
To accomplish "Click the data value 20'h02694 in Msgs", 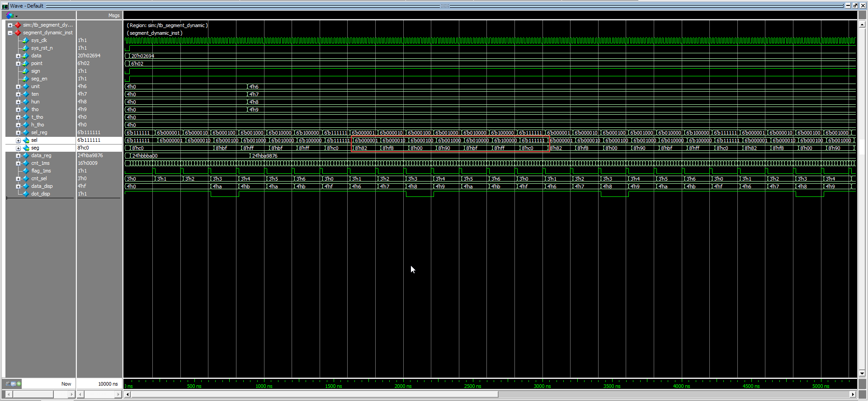I will 89,56.
